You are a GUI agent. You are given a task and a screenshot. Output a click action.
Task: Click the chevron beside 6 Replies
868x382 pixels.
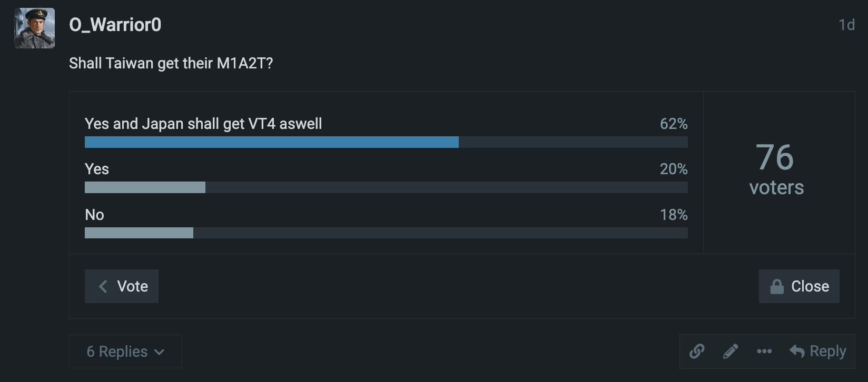[160, 352]
